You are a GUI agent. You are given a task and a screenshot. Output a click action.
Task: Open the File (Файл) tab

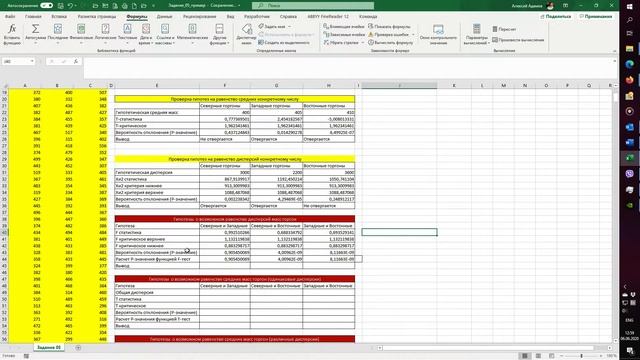[x=10, y=16]
